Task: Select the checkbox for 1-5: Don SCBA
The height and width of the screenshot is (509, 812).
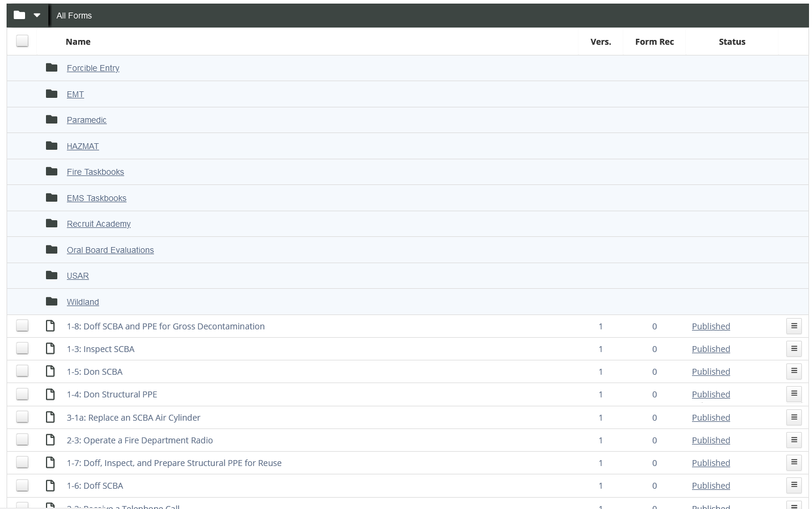Action: pos(22,371)
